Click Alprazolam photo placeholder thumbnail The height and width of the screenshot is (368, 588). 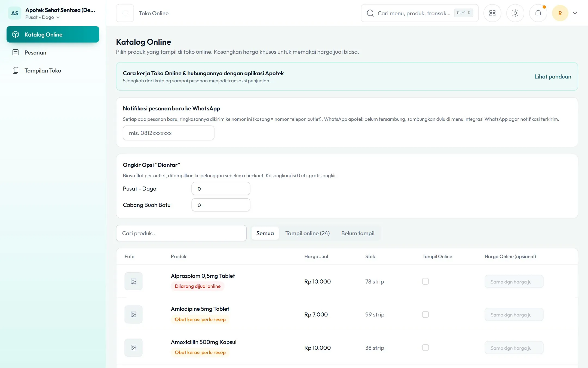click(x=133, y=281)
